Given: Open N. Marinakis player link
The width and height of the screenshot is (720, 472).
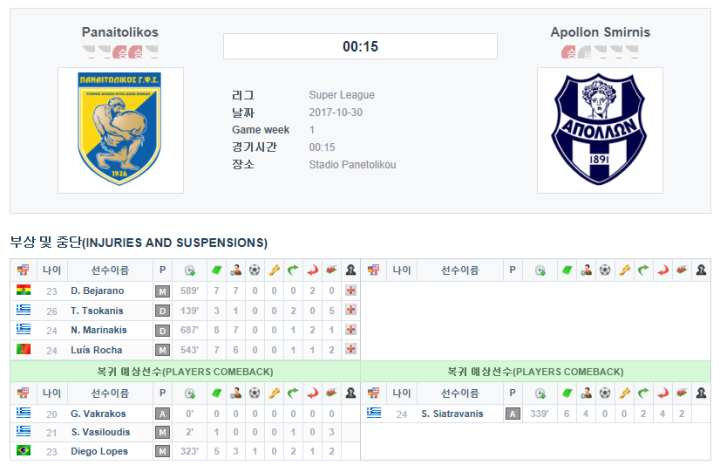Looking at the screenshot, I should point(99,330).
